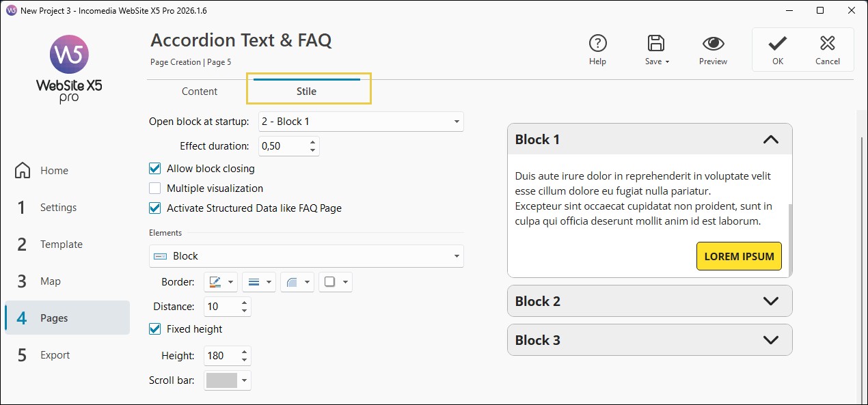
Task: Click the Help question mark icon
Action: pos(597,44)
